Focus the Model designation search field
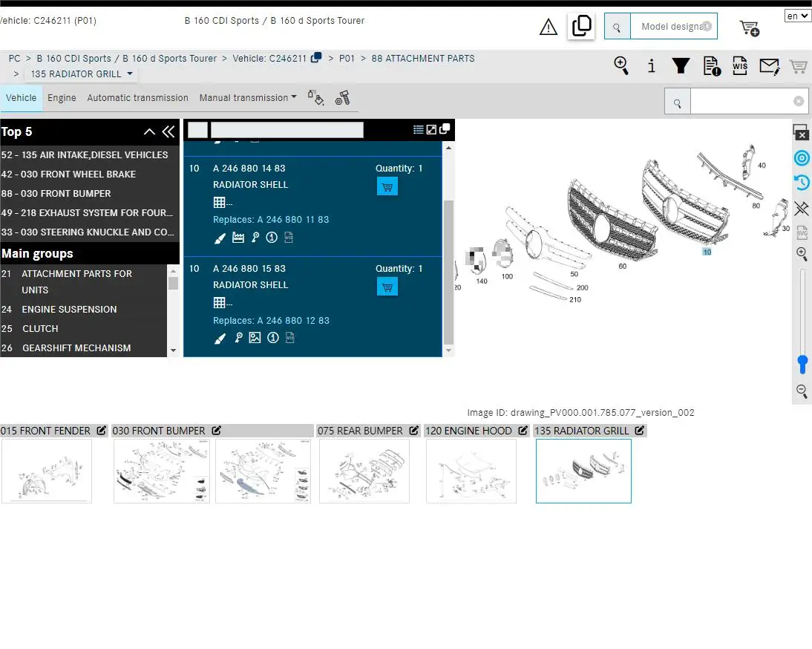 tap(673, 27)
